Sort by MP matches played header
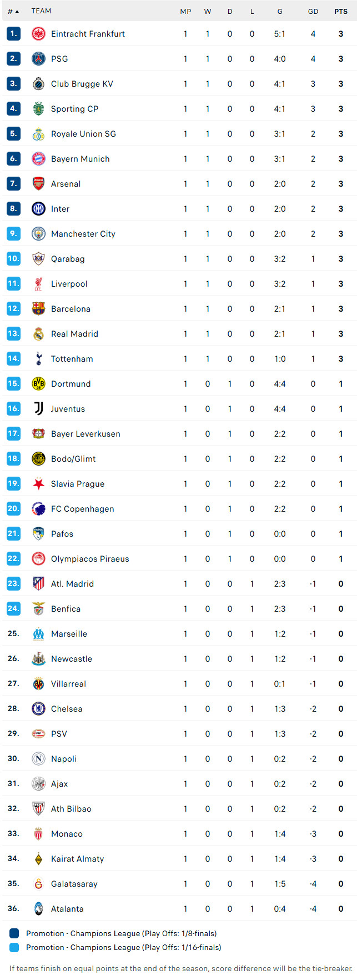Image resolution: width=357 pixels, height=980 pixels. pos(185,11)
